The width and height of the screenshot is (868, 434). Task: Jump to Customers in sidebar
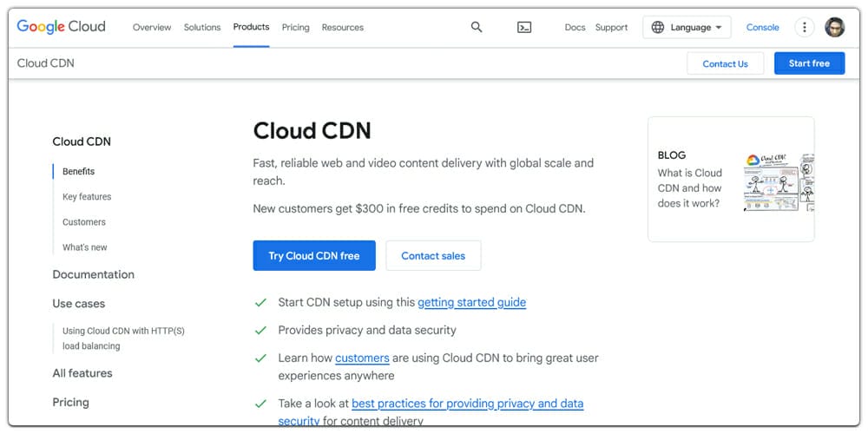pos(84,222)
